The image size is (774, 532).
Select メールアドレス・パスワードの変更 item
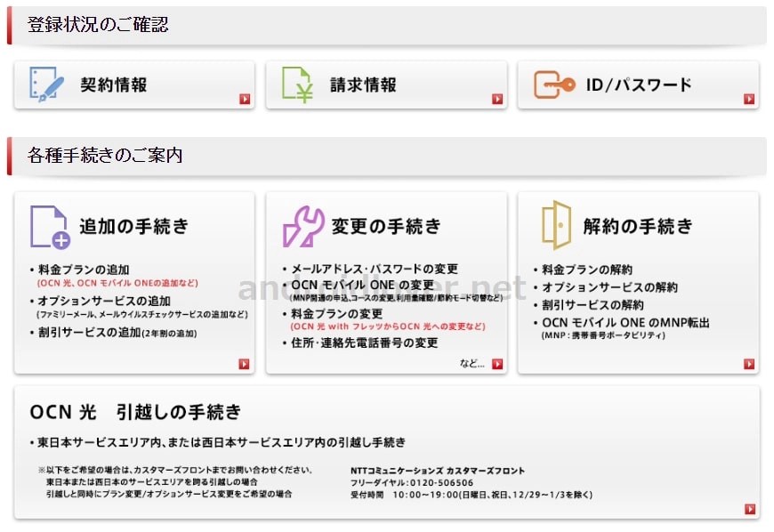[x=375, y=269]
